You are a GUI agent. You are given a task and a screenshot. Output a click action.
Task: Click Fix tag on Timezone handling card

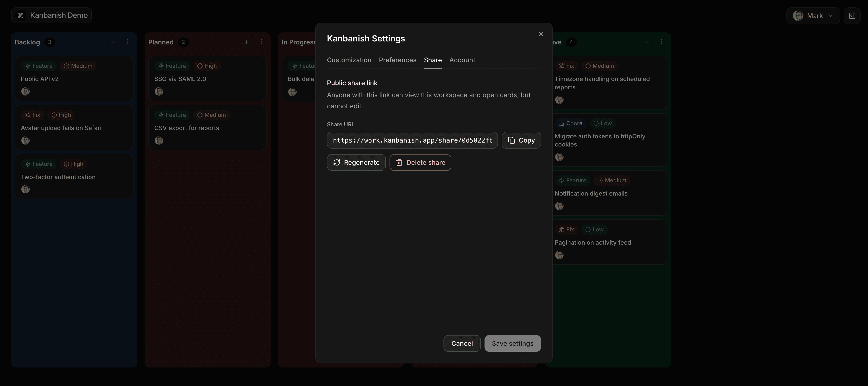pos(566,66)
